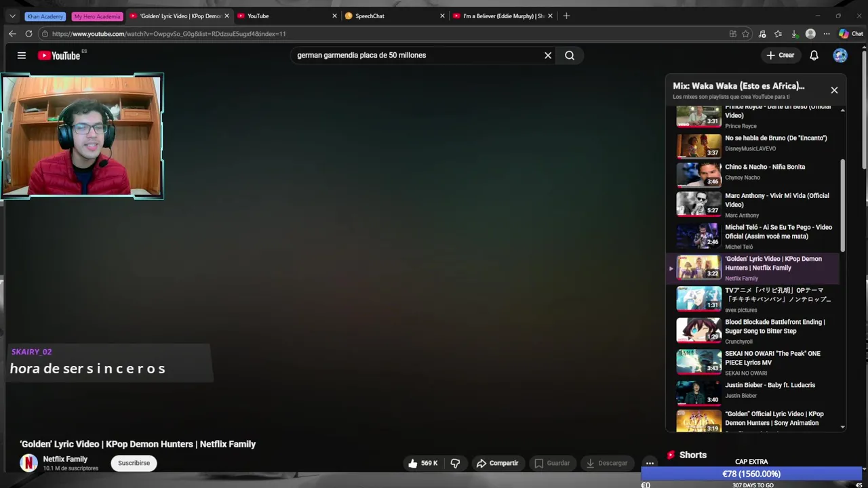Screen dimensions: 868x488
Task: Clear the search box with the X
Action: [548, 56]
